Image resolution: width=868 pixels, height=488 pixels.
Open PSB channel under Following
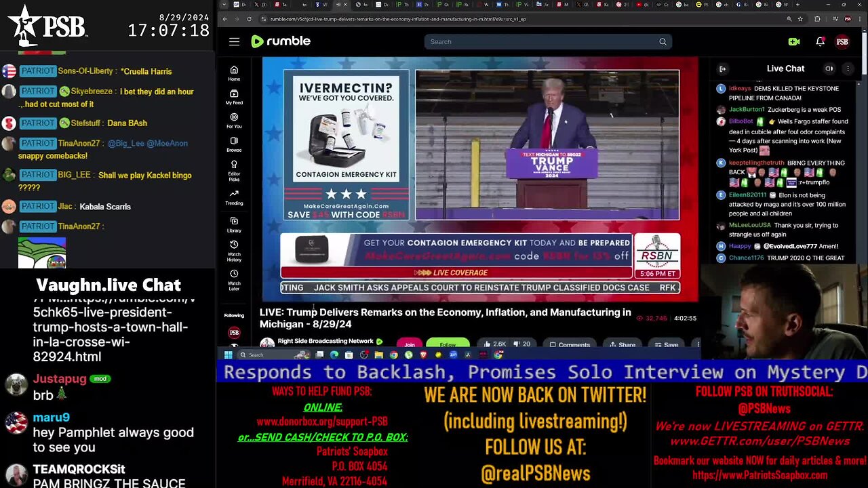(234, 333)
